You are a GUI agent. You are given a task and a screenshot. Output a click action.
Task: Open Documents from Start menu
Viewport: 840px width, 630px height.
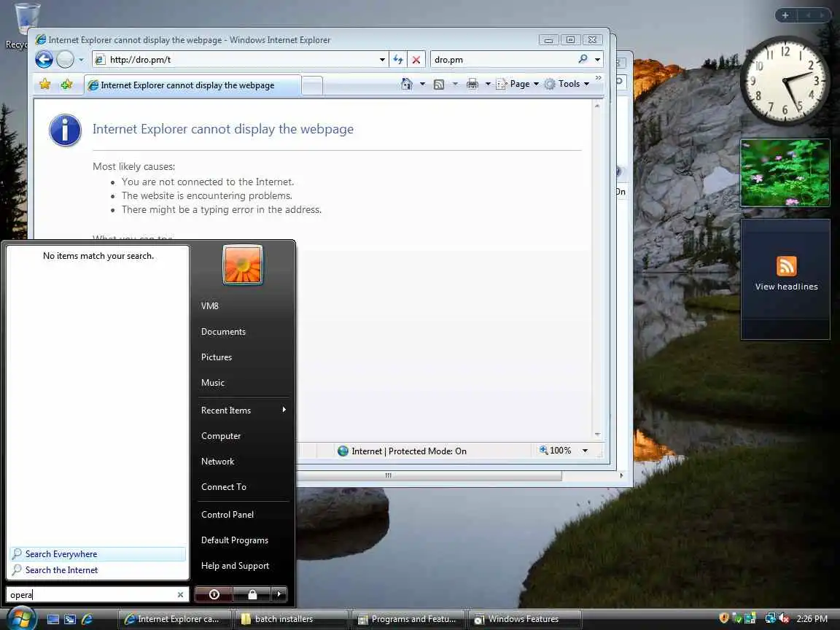223,332
